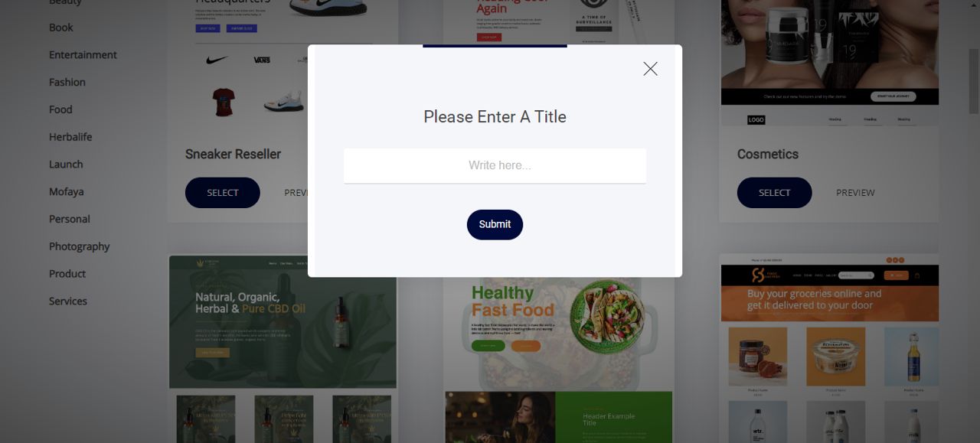
Task: Close the title dialog with the X icon
Action: point(650,69)
